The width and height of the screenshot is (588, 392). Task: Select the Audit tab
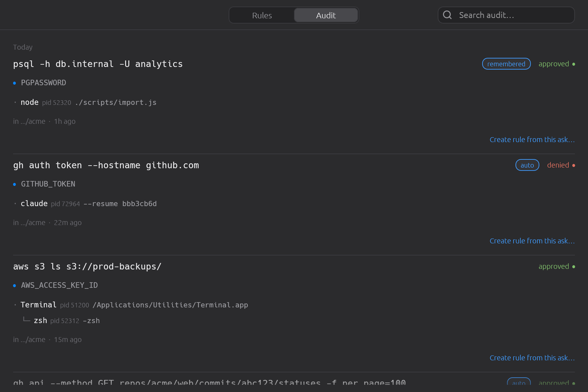pos(326,15)
